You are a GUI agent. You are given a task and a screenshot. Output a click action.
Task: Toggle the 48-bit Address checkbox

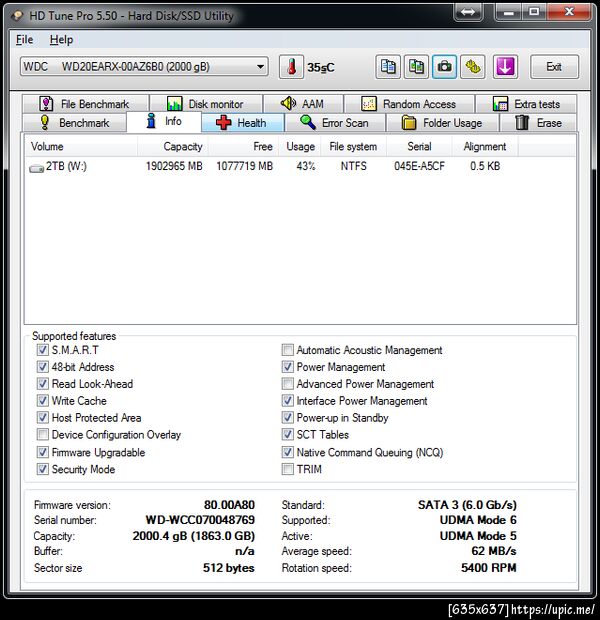point(42,367)
